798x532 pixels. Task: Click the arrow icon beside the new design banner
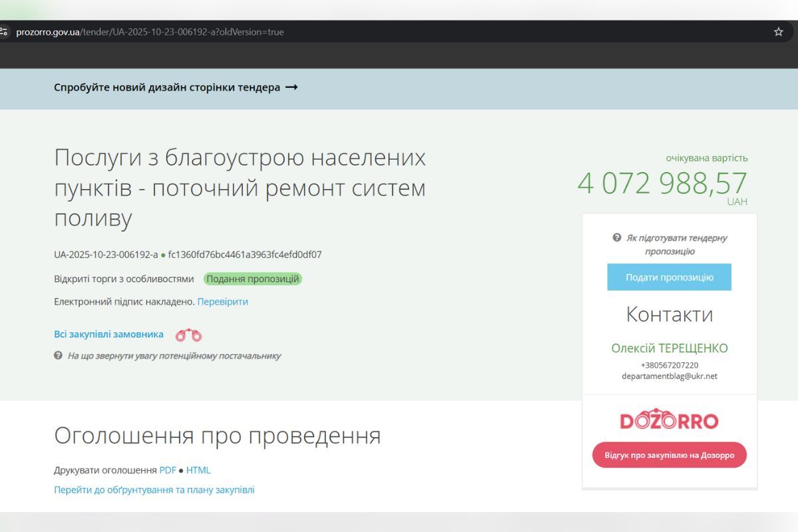(x=291, y=88)
